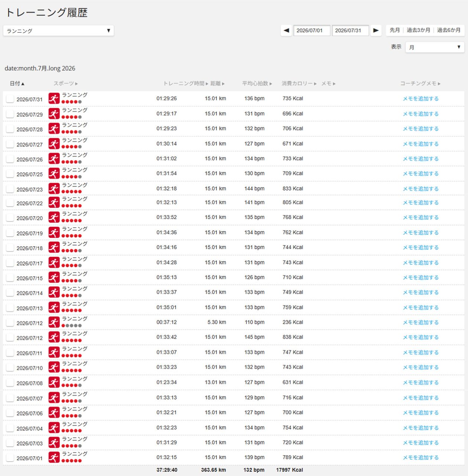Click running icon for 2026/07/20 row
Image resolution: width=468 pixels, height=476 pixels.
(54, 218)
